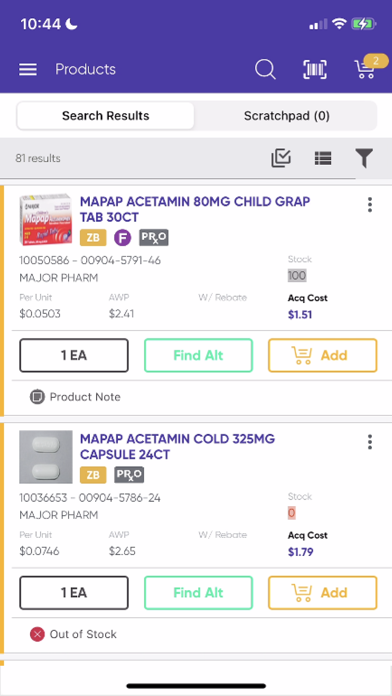This screenshot has width=392, height=696.
Task: Add MAPAP 80MG Child Grap Tab to cart
Action: pos(323,356)
